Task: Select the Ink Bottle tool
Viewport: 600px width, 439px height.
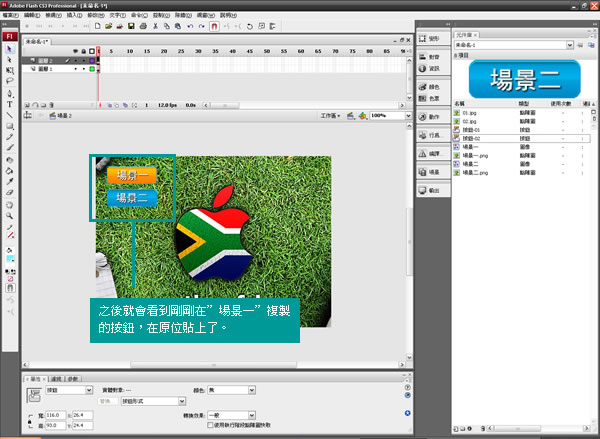Action: pos(10,160)
